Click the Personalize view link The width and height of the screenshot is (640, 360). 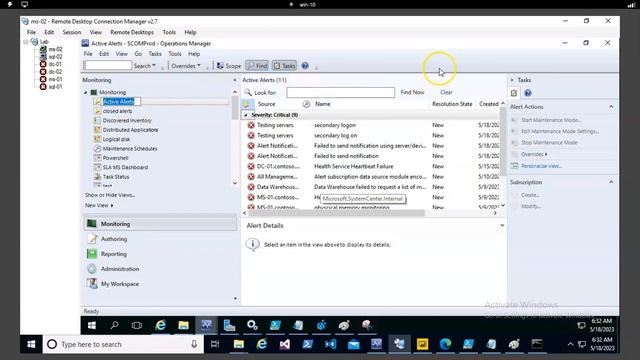click(x=541, y=166)
